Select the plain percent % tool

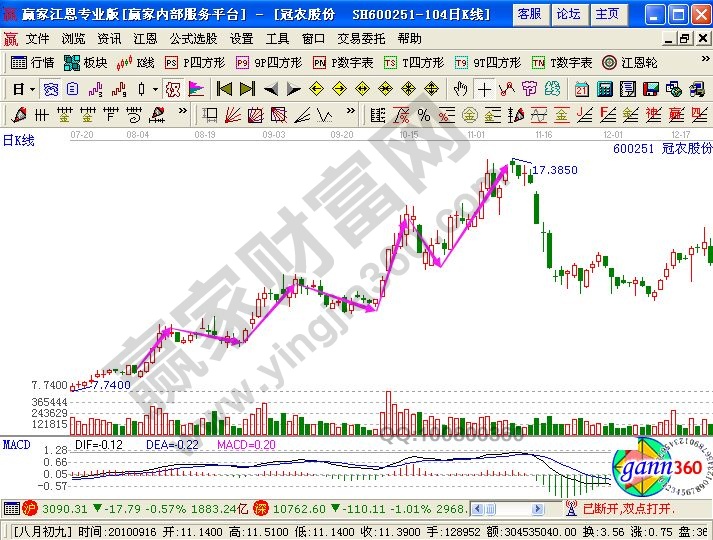[x=424, y=115]
